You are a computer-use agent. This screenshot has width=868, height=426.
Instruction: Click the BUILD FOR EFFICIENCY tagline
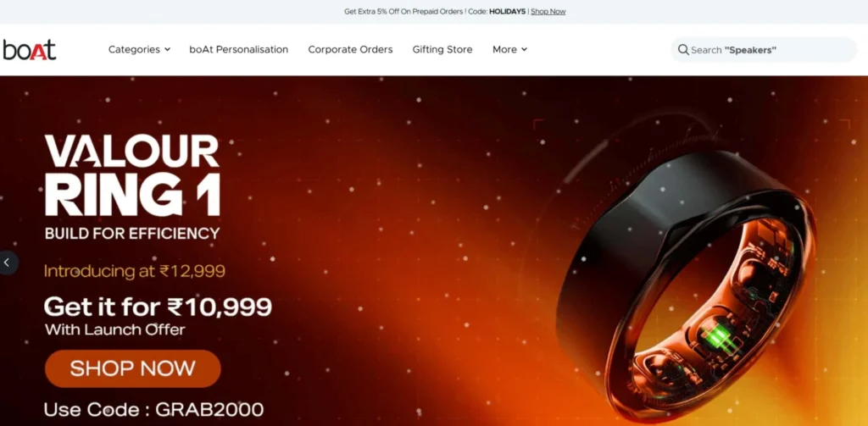pyautogui.click(x=132, y=233)
